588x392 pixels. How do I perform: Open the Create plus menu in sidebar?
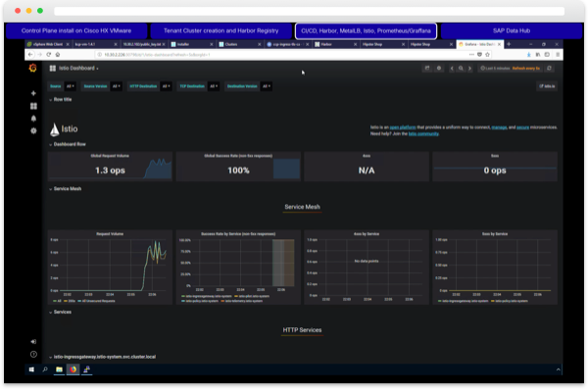[33, 93]
